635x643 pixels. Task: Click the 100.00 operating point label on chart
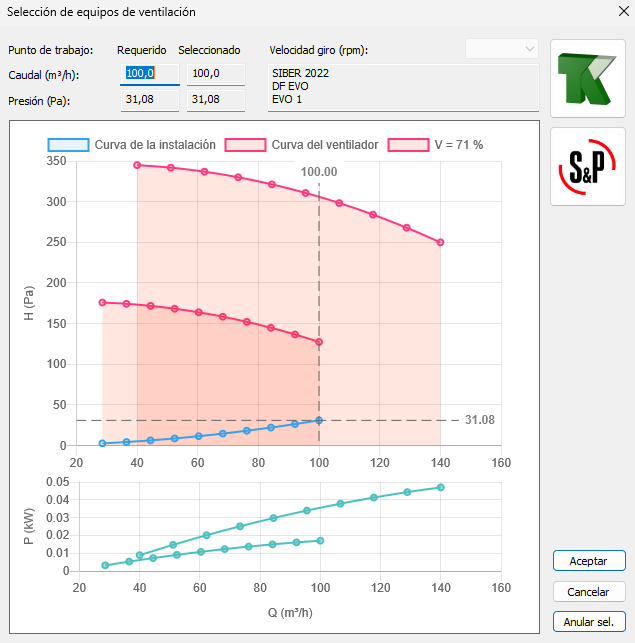(x=319, y=172)
